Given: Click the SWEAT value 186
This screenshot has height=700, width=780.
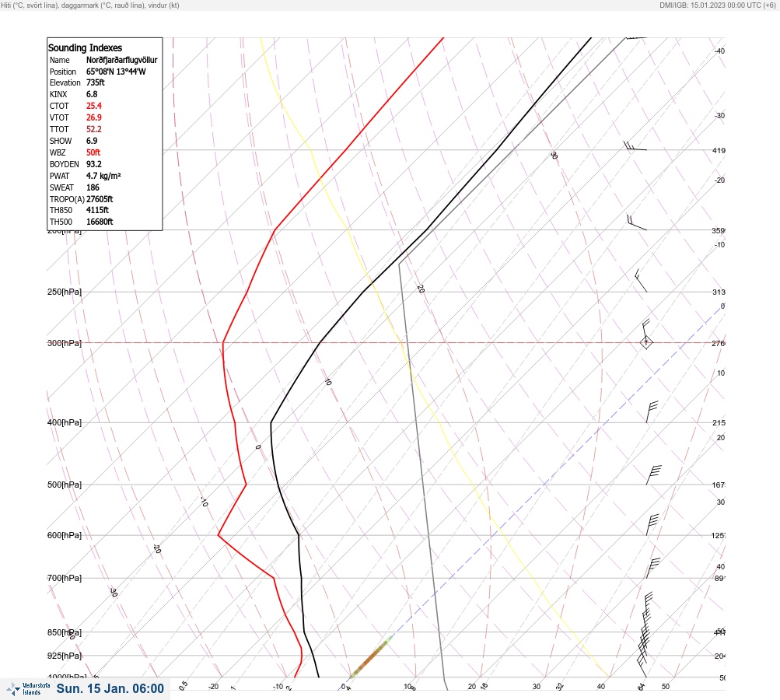Looking at the screenshot, I should point(93,187).
